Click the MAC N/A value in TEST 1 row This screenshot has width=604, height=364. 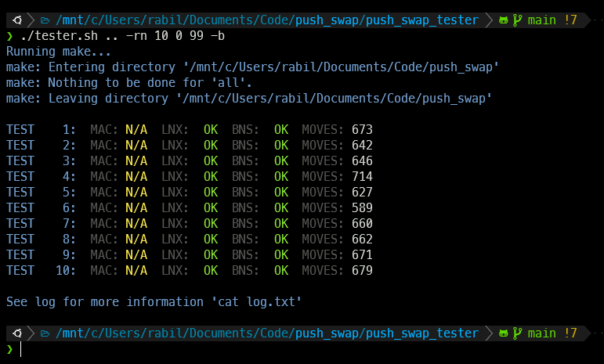(136, 130)
